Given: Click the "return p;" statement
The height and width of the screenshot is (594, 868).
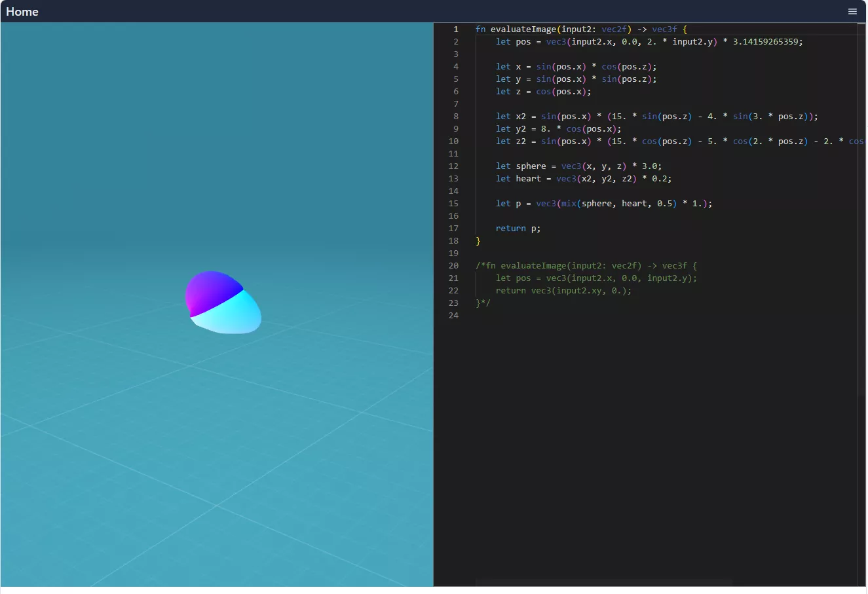Looking at the screenshot, I should (518, 229).
